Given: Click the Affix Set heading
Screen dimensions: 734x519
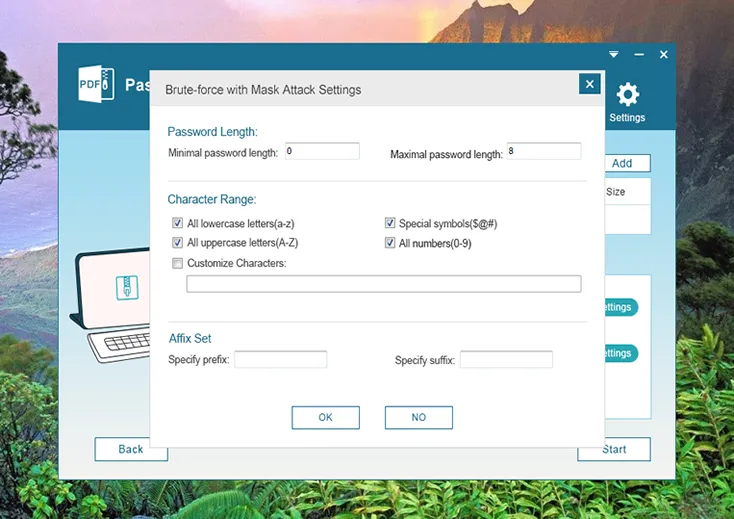Looking at the screenshot, I should click(x=190, y=338).
